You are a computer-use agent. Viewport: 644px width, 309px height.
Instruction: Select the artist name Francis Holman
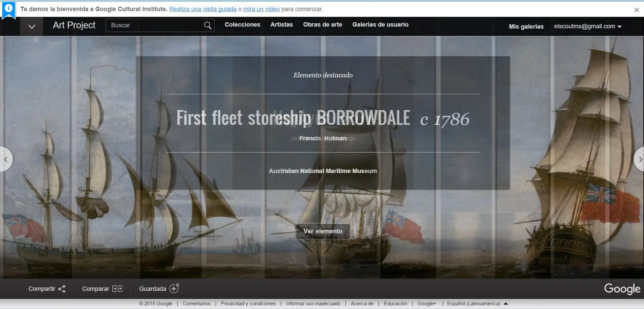(x=323, y=138)
